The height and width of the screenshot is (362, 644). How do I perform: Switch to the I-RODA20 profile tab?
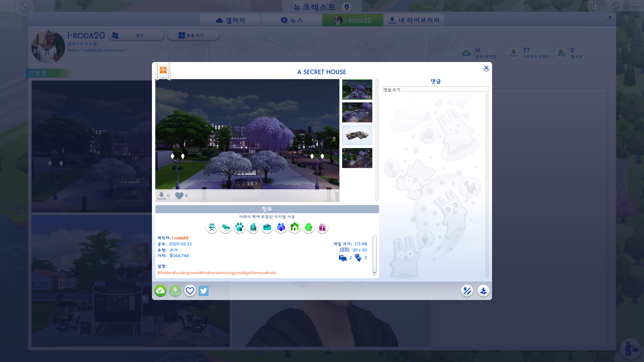point(353,20)
